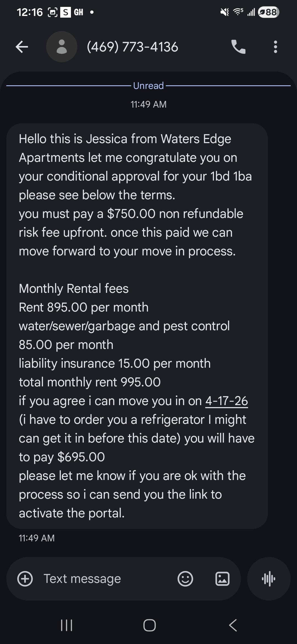Focus the Text message input field

click(x=105, y=578)
